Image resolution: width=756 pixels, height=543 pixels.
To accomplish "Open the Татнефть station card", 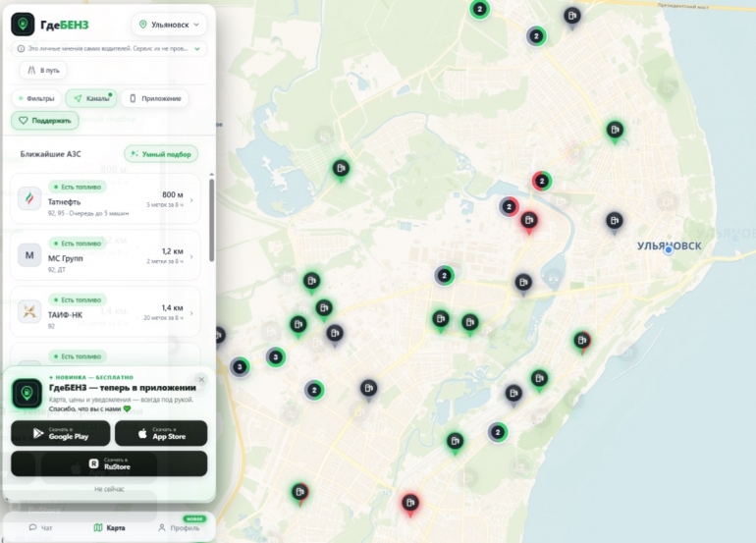I will point(105,199).
